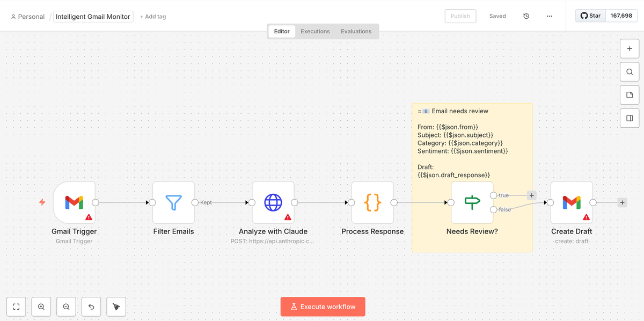The height and width of the screenshot is (321, 644).
Task: Click the add node plus button
Action: 630,48
